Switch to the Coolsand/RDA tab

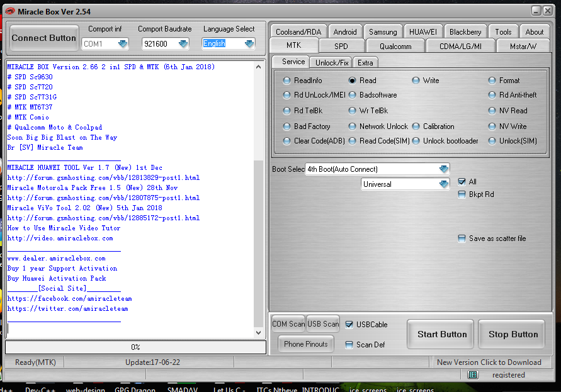click(x=298, y=31)
